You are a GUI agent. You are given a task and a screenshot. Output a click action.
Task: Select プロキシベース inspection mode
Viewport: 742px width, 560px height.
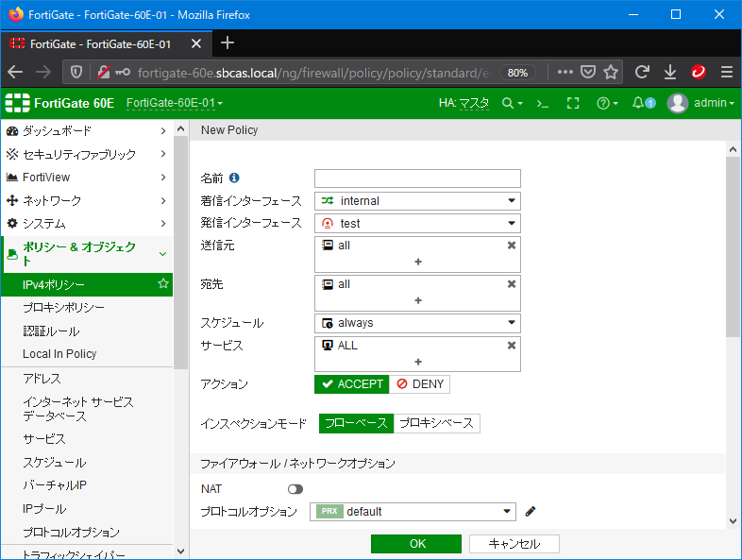click(437, 423)
